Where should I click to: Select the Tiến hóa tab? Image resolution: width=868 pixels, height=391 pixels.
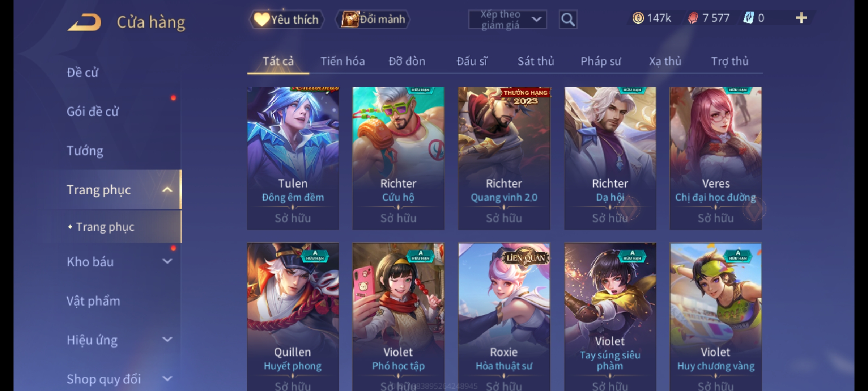pos(342,61)
